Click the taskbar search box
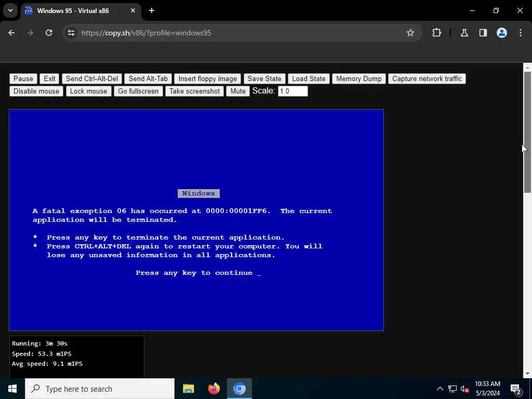532x399 pixels. tap(100, 389)
